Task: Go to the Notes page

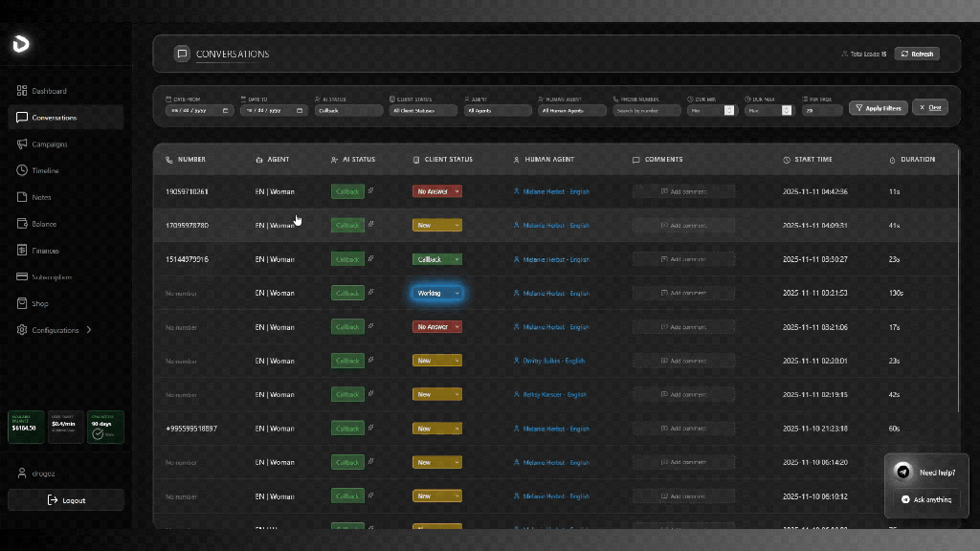Action: 41,197
